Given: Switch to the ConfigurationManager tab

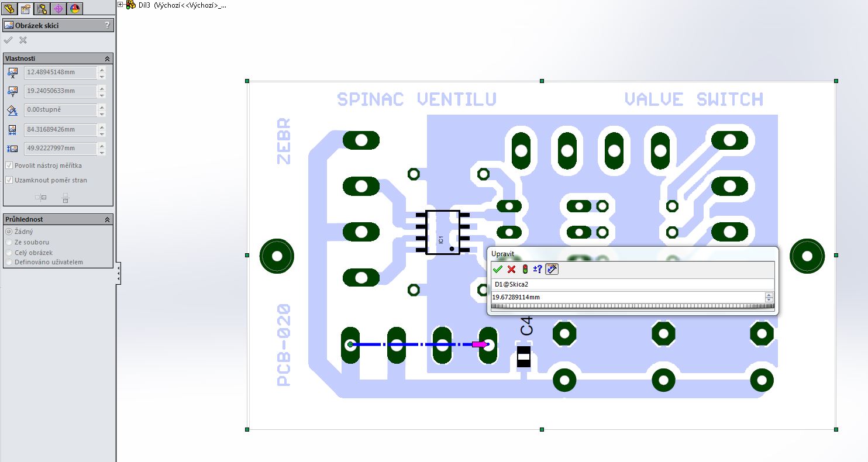Looking at the screenshot, I should click(x=42, y=8).
